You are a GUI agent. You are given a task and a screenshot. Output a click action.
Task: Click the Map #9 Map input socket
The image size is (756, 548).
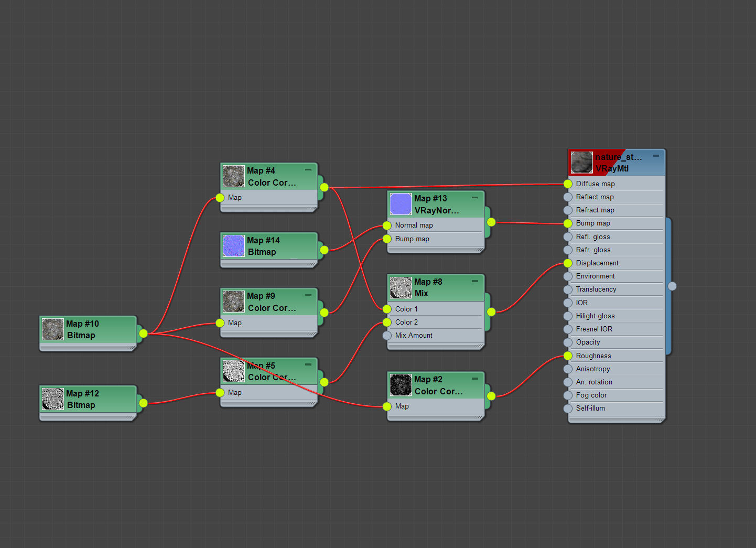220,323
